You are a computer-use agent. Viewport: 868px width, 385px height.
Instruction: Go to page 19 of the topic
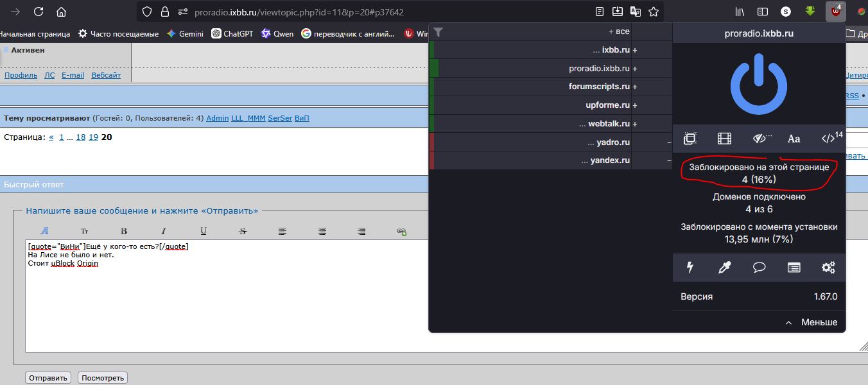93,137
